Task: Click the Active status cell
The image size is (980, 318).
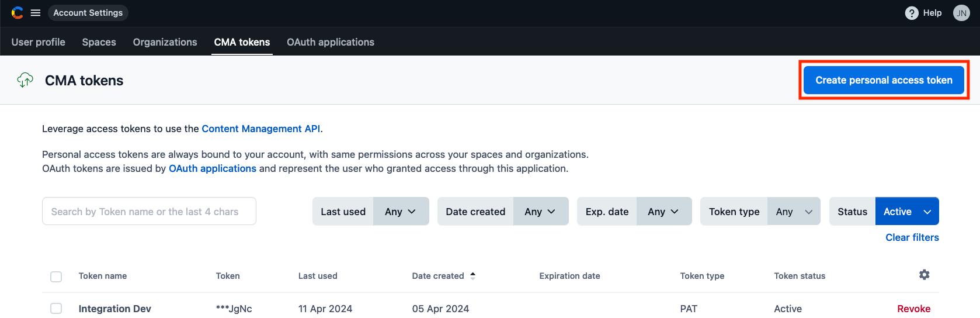Action: tap(788, 309)
